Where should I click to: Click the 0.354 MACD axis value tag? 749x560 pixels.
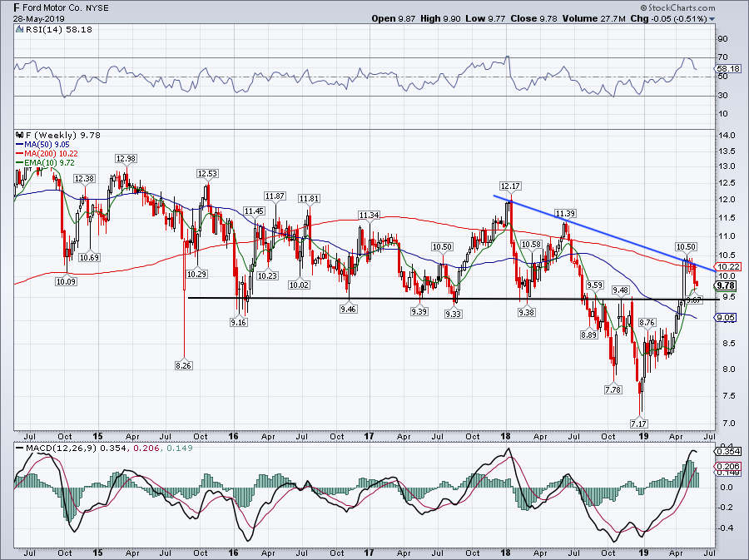(x=728, y=451)
